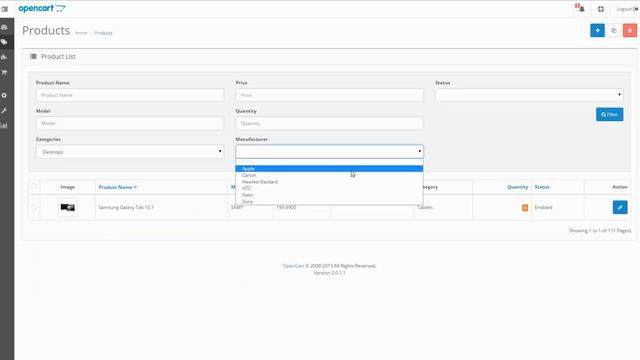The width and height of the screenshot is (640, 360).
Task: Click the Home breadcrumb link
Action: (81, 33)
